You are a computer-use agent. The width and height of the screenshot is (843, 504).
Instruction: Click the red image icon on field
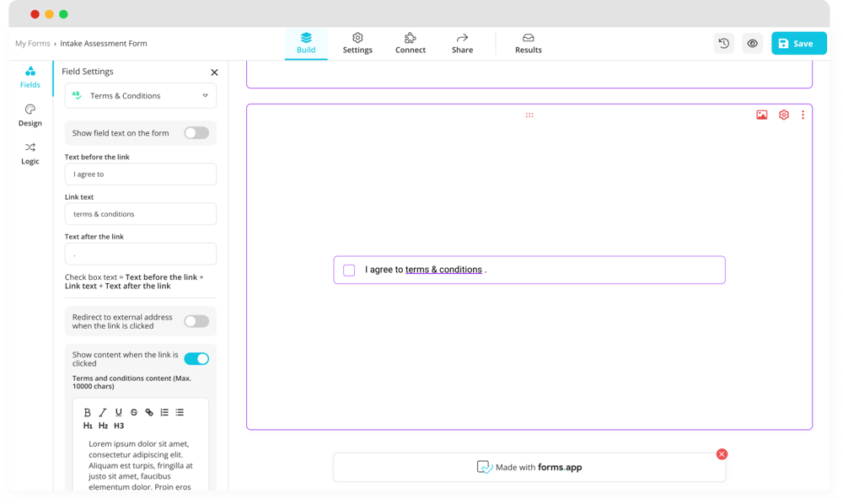pos(761,115)
